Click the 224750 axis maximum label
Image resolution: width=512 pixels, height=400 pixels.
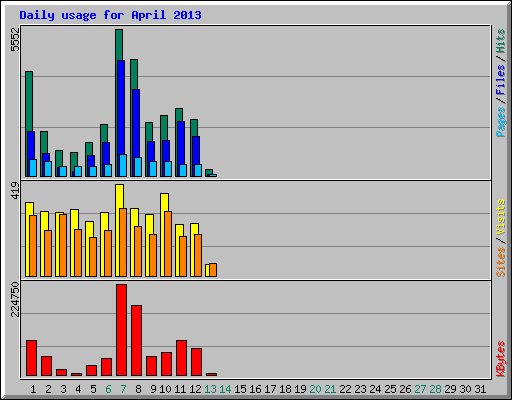coord(15,299)
